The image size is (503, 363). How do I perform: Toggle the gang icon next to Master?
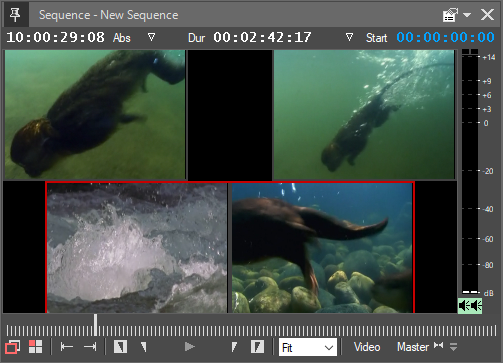[438, 345]
